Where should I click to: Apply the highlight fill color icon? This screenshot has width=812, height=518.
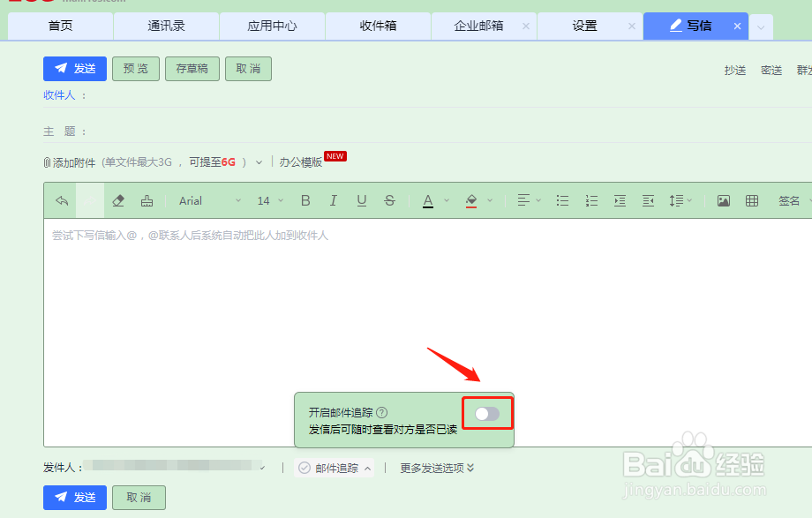471,201
